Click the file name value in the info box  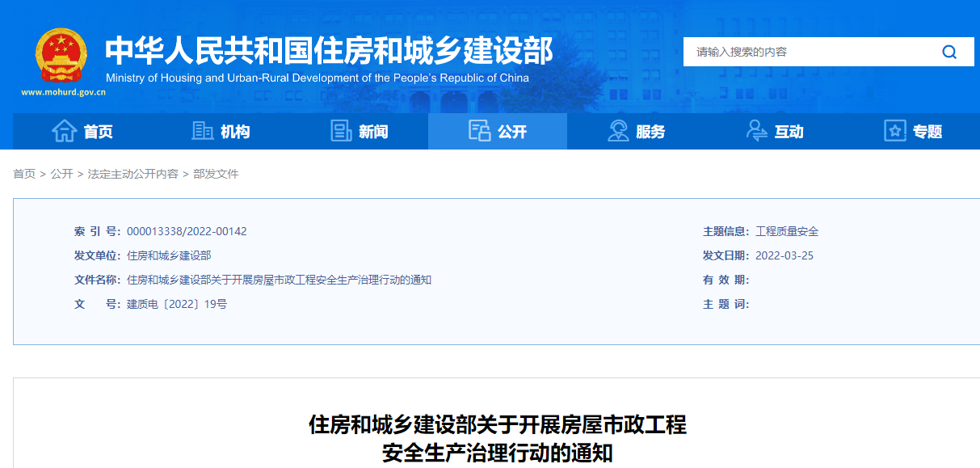coord(280,280)
